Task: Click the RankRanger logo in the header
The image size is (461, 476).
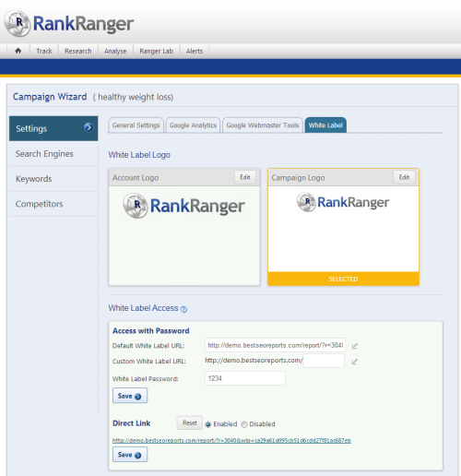Action: [69, 23]
